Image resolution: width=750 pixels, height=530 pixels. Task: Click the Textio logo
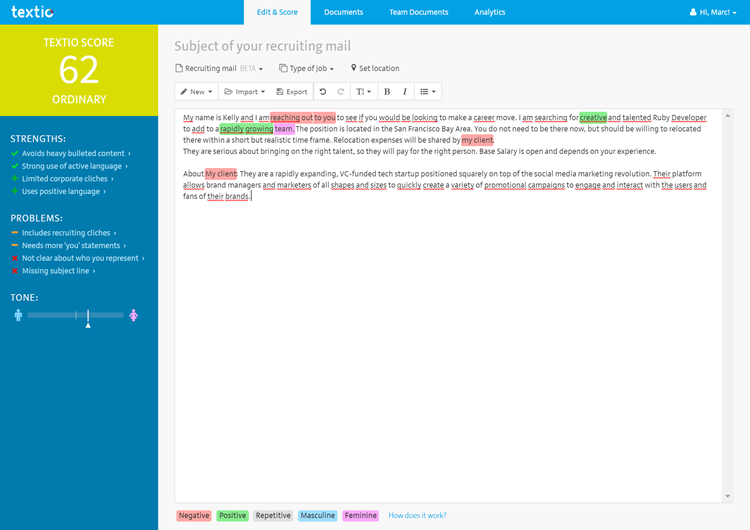[x=32, y=11]
